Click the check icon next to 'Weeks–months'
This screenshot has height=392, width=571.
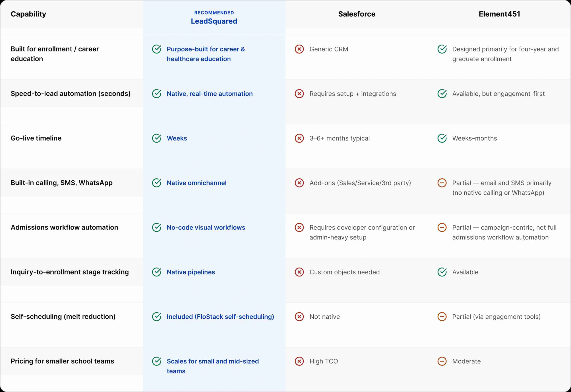442,138
